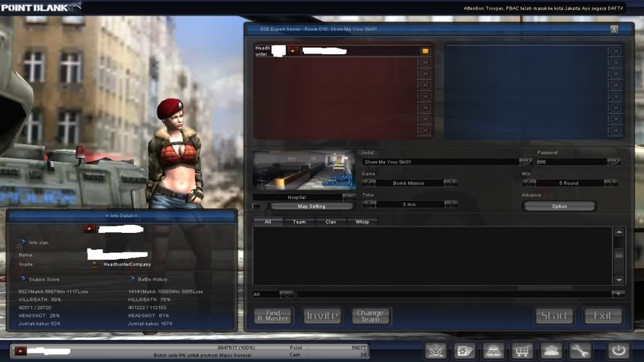
Task: Select previous Game mode arrow
Action: click(368, 183)
